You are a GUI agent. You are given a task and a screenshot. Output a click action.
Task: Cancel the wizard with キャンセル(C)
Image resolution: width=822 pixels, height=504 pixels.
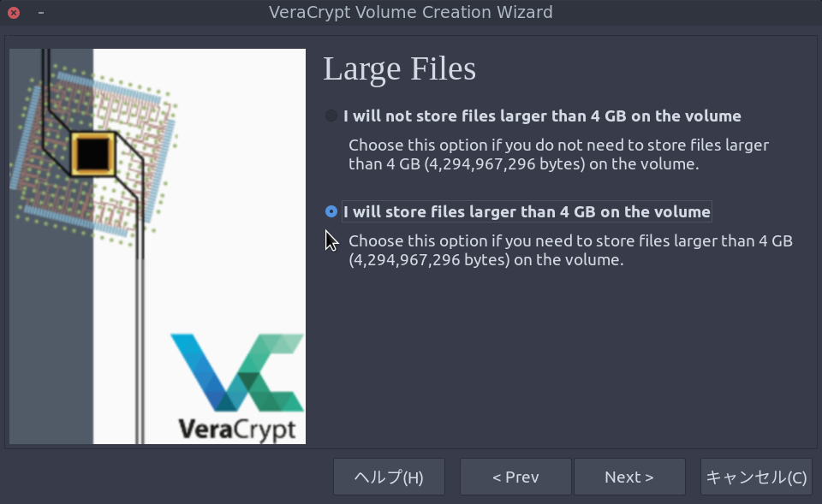click(x=756, y=476)
